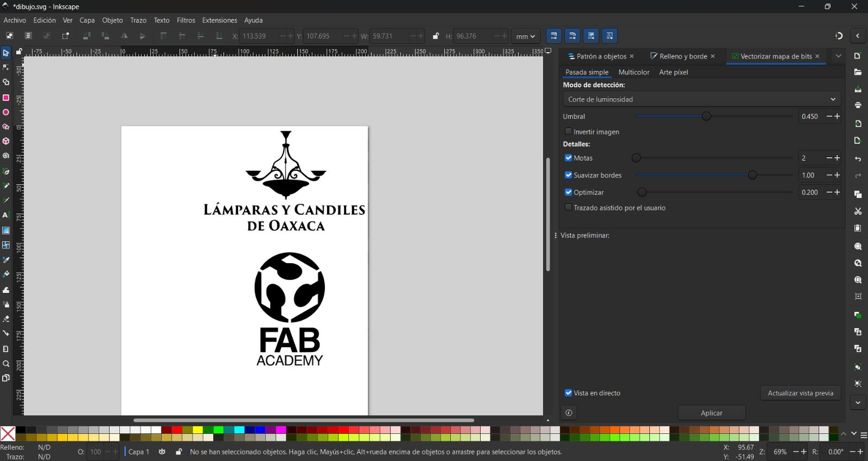
Task: Uncheck the Suavizar bordes checkbox
Action: [x=569, y=175]
